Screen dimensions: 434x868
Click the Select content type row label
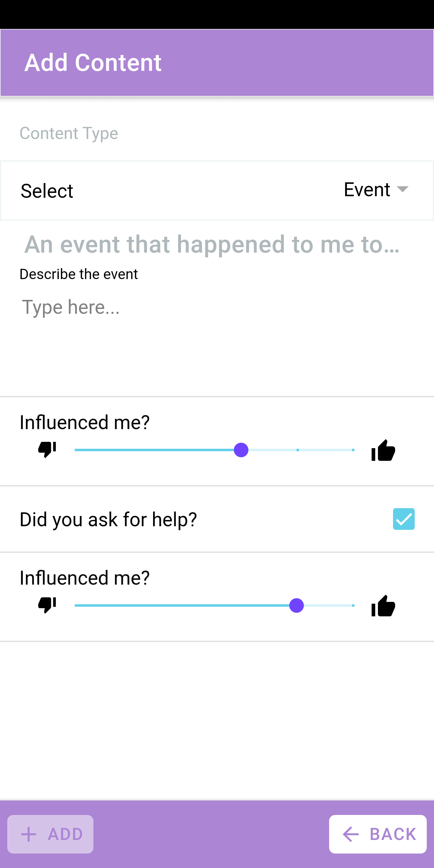(47, 191)
